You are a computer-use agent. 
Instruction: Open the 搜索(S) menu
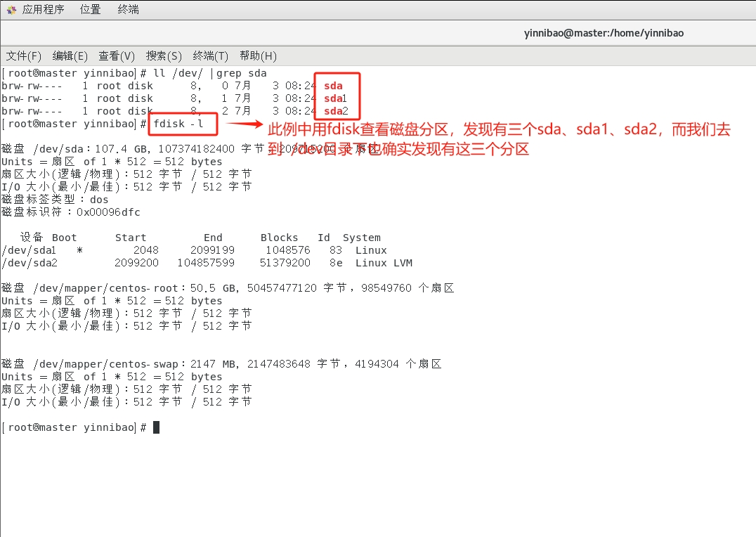coord(164,56)
